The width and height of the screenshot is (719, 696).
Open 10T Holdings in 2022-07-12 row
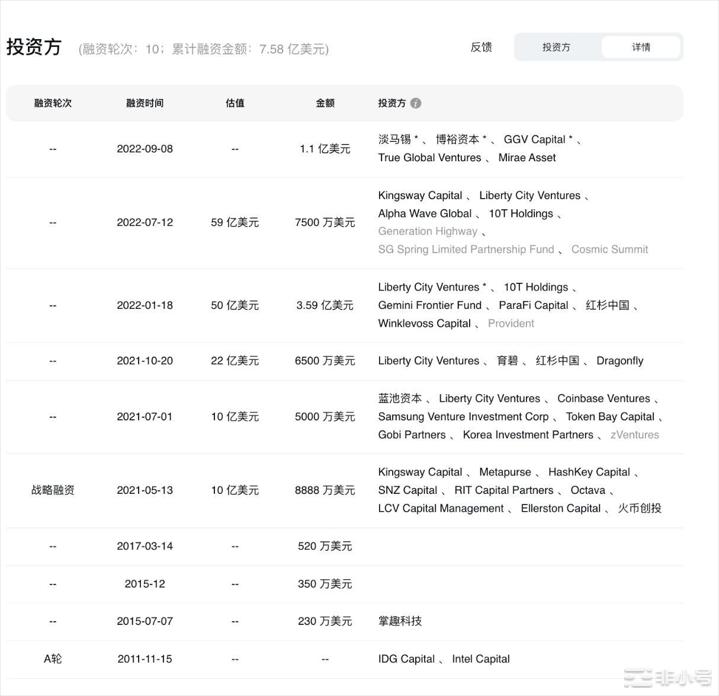pos(521,214)
